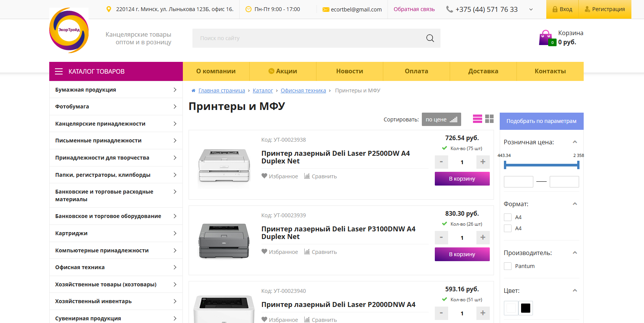Click the search magnifier icon
This screenshot has width=644, height=323.
pos(430,38)
